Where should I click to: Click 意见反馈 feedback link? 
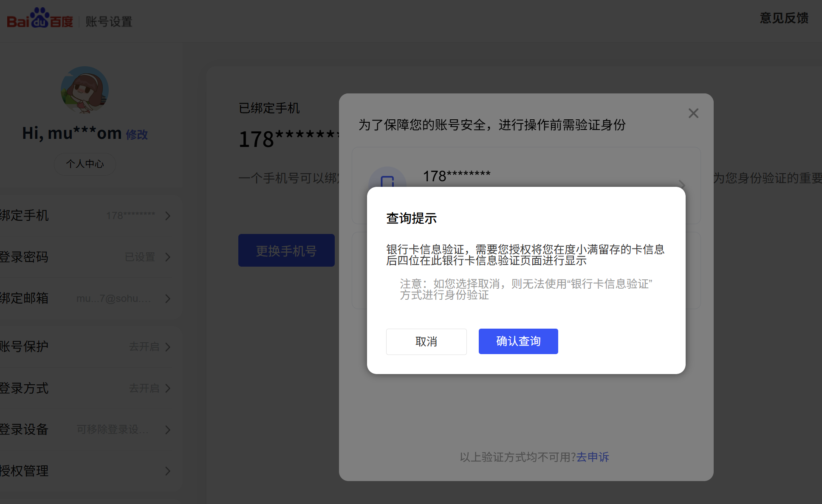[x=784, y=18]
